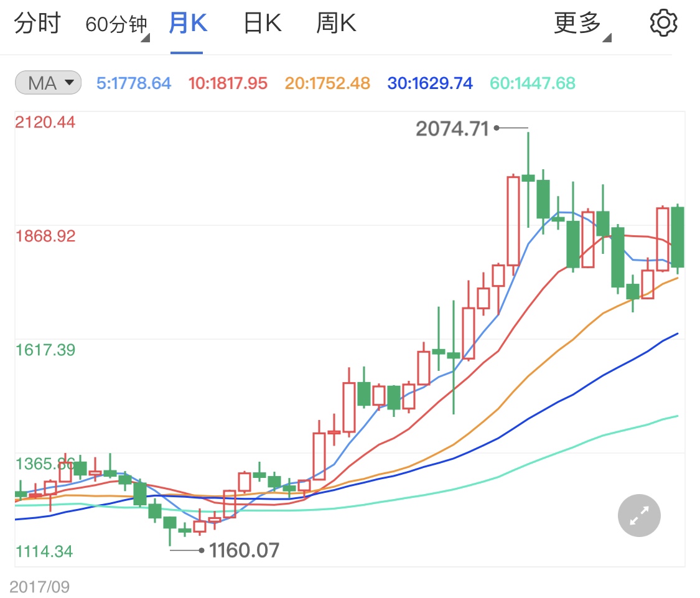Image resolution: width=700 pixels, height=598 pixels.
Task: Click the 1868.92 axis label
Action: click(45, 236)
